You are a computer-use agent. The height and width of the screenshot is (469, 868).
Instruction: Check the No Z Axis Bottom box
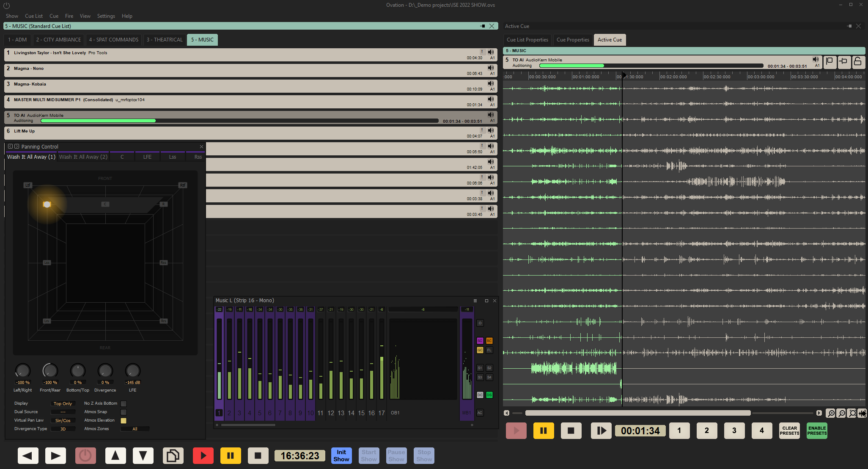pos(124,403)
